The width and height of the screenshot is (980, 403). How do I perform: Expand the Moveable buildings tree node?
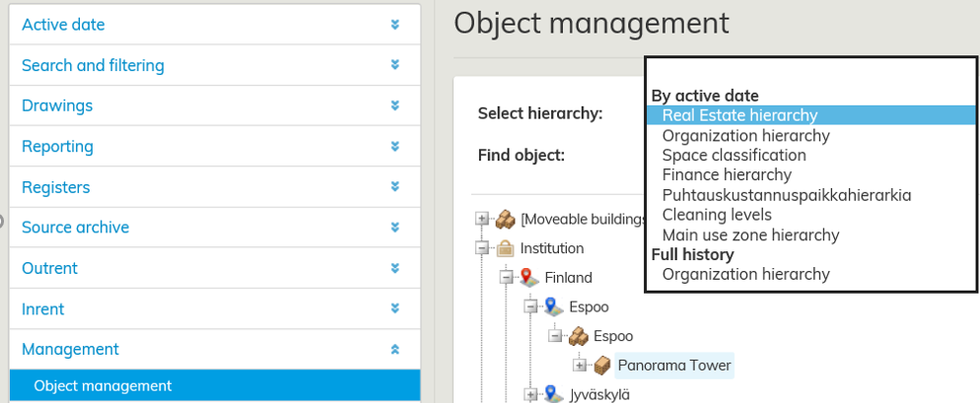pyautogui.click(x=481, y=219)
